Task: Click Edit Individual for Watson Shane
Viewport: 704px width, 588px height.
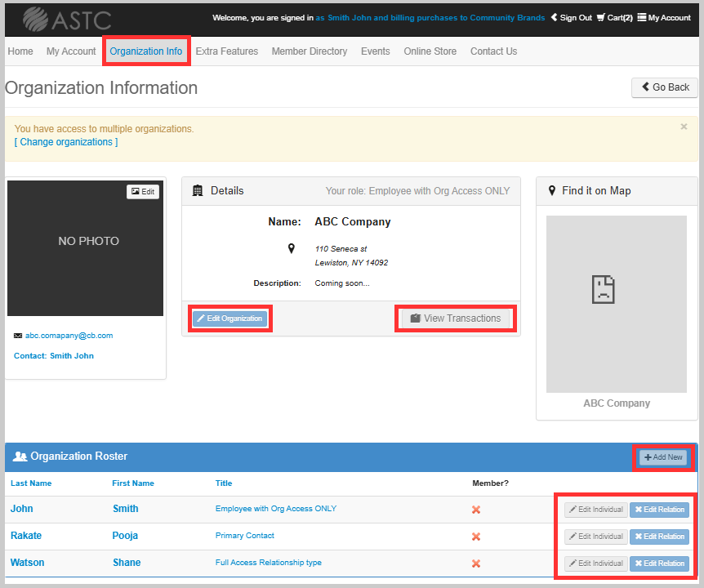Action: pyautogui.click(x=596, y=563)
